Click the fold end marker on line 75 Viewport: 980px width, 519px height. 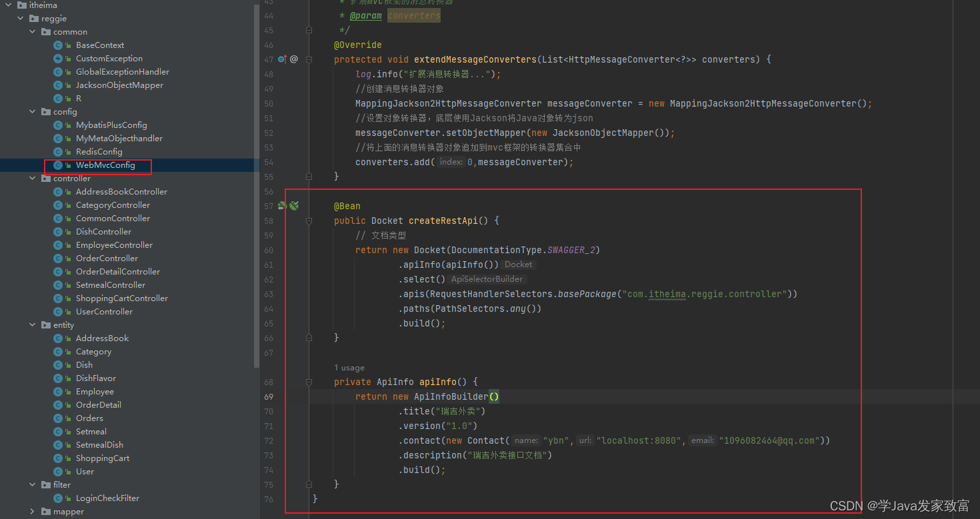pyautogui.click(x=309, y=484)
